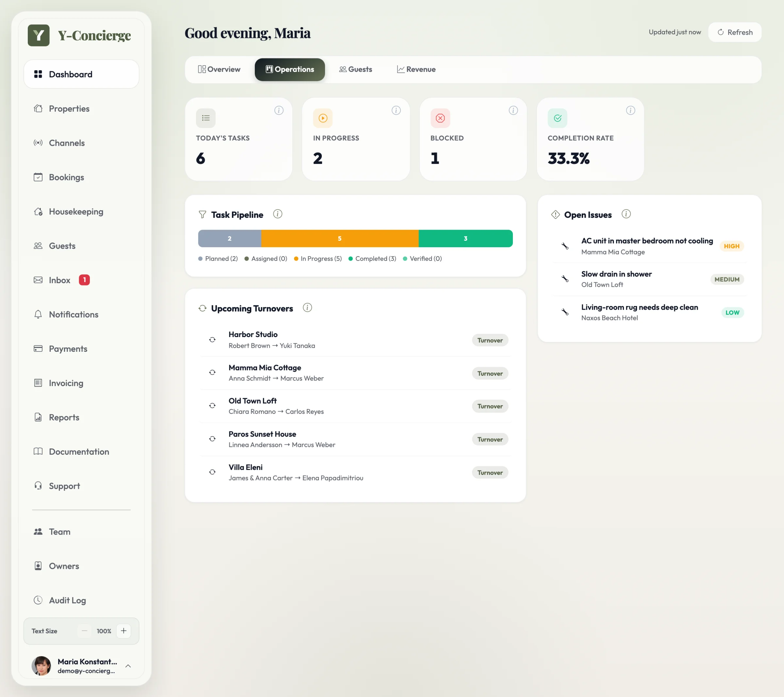The image size is (784, 697).
Task: Click info icon on Completion Rate card
Action: (x=630, y=110)
